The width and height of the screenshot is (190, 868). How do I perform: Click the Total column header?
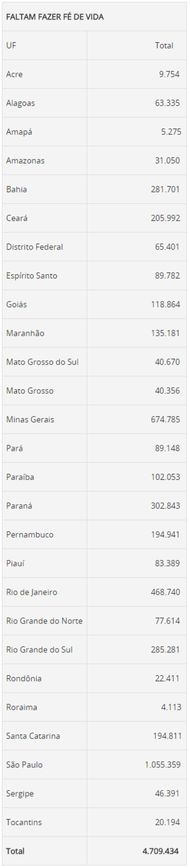pos(164,46)
